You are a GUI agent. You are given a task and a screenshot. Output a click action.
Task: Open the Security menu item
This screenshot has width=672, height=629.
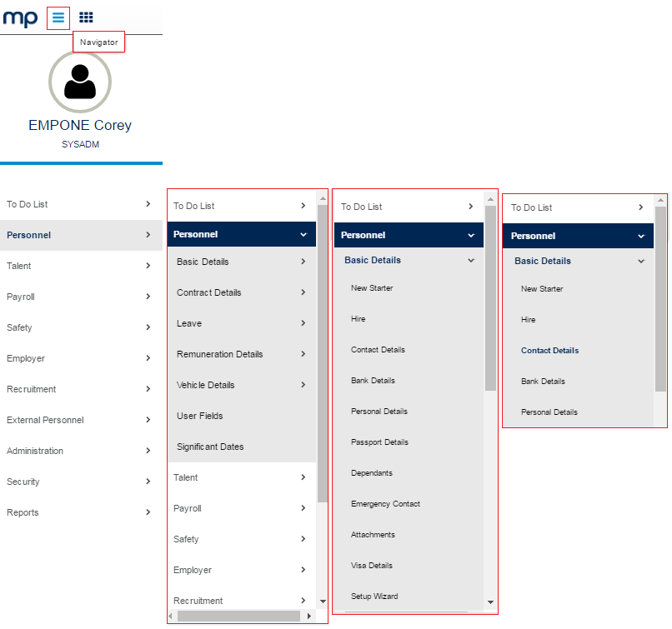point(81,482)
